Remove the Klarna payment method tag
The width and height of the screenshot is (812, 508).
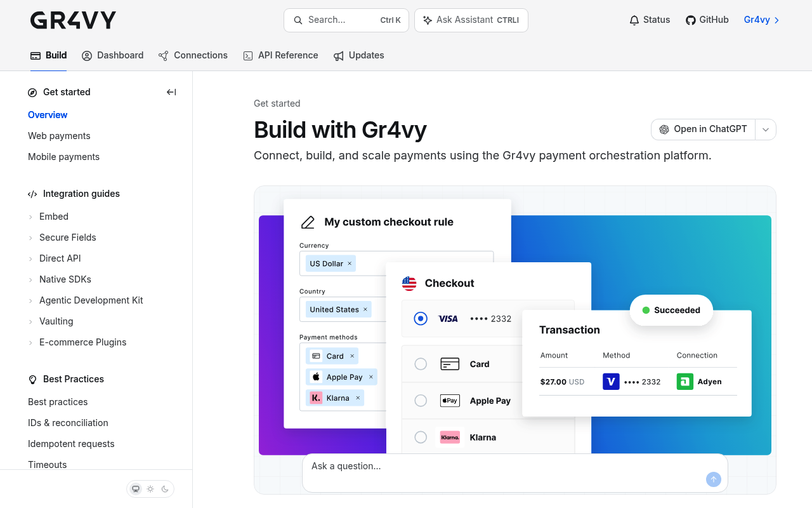click(358, 398)
